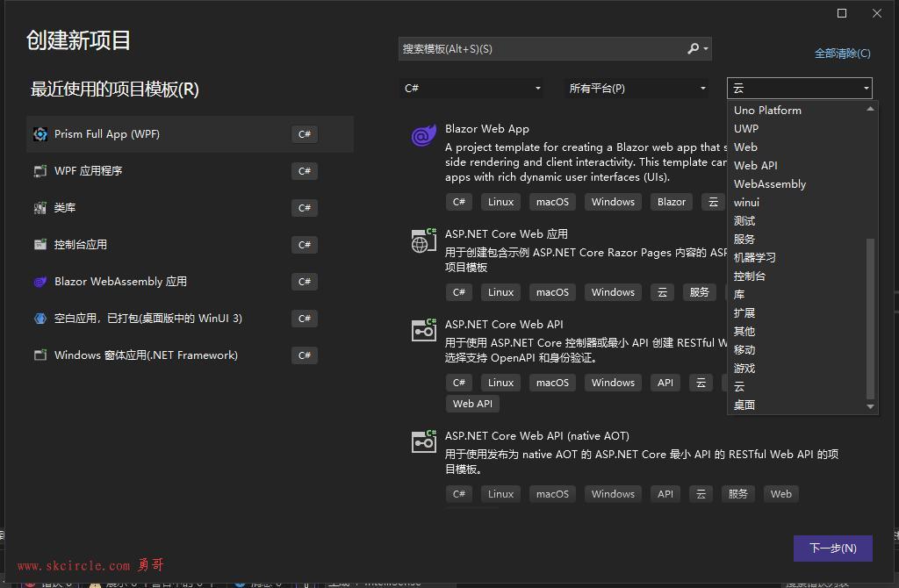Open the language filter dropdown showing C#
Image resolution: width=899 pixels, height=588 pixels.
[x=471, y=89]
